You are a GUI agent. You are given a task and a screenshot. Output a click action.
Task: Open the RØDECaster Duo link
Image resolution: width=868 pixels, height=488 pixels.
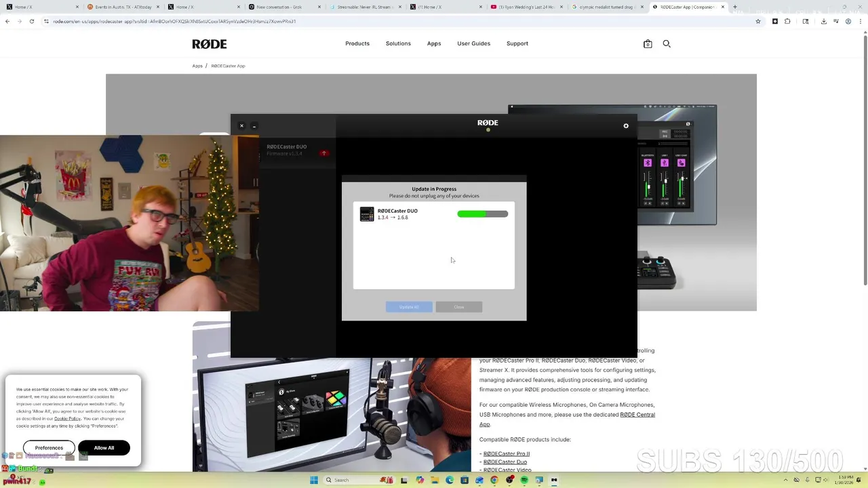(505, 462)
